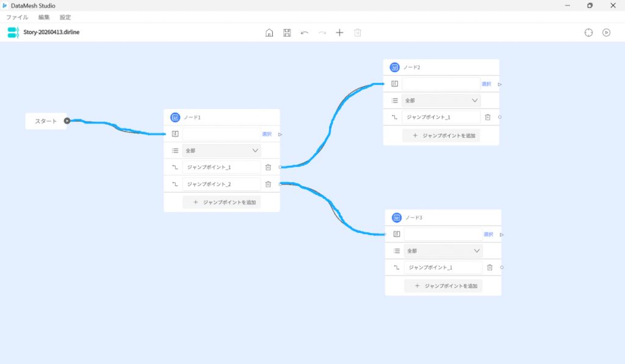
Task: Open the ファイル menu
Action: pos(17,17)
